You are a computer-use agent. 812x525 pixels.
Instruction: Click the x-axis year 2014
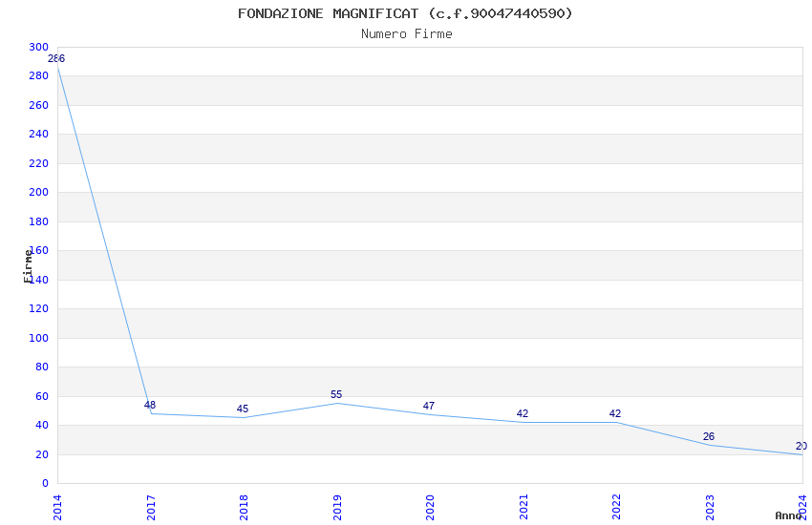coord(57,508)
